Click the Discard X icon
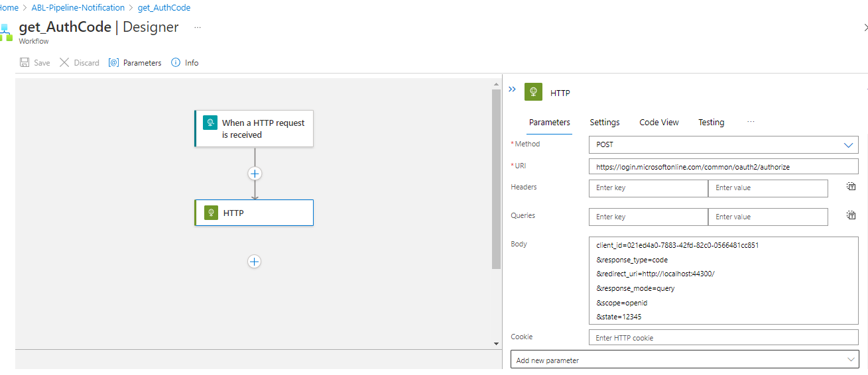The image size is (868, 375). pos(64,63)
